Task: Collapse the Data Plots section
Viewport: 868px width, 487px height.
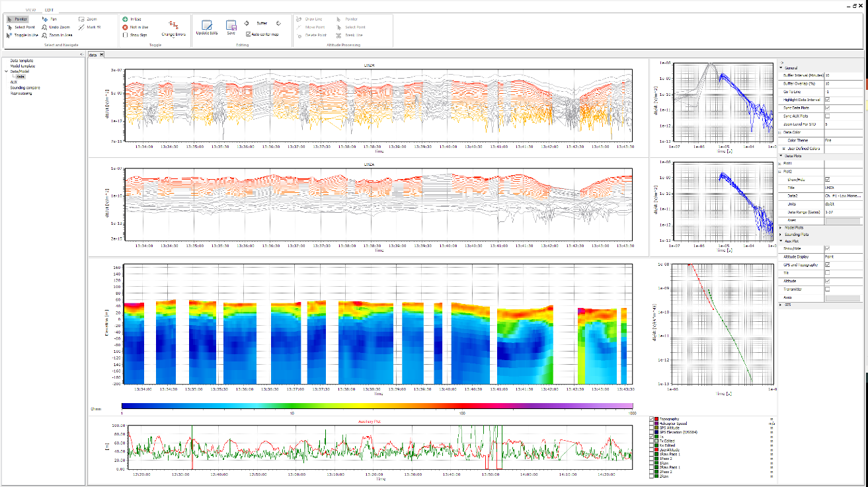Action: pos(781,155)
